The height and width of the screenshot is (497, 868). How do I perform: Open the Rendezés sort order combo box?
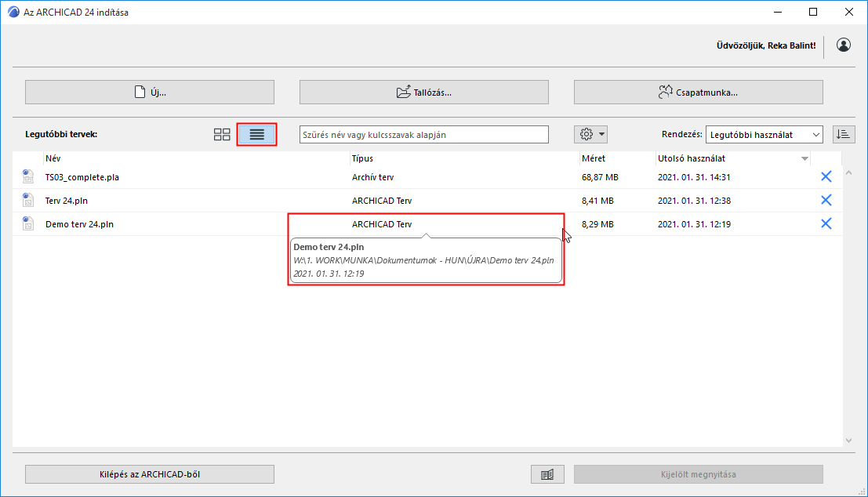pyautogui.click(x=764, y=135)
